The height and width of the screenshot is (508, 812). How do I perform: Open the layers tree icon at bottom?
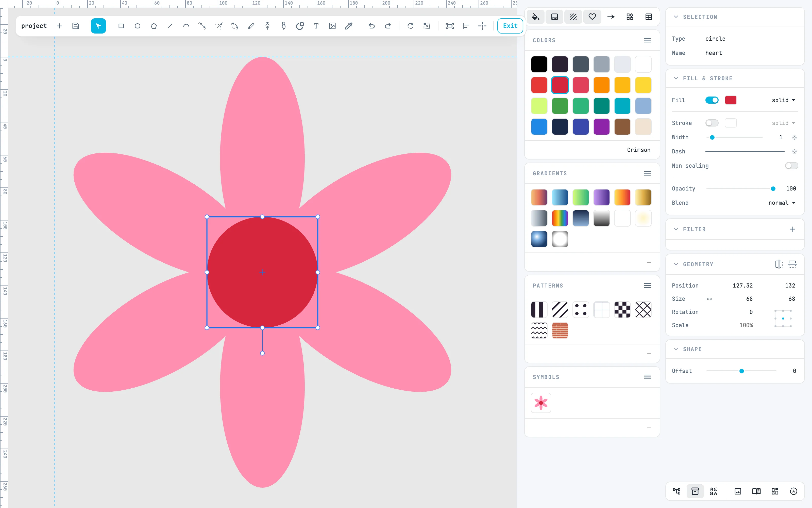pos(676,491)
